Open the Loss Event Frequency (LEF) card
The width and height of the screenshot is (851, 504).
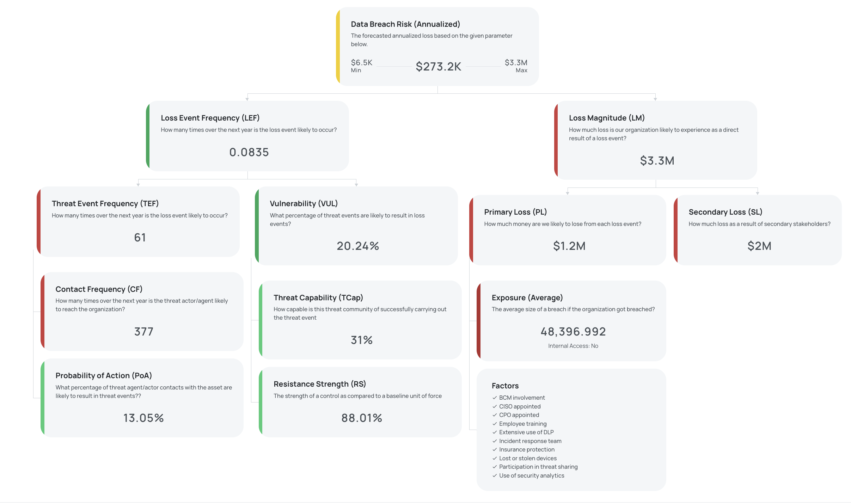(210, 118)
